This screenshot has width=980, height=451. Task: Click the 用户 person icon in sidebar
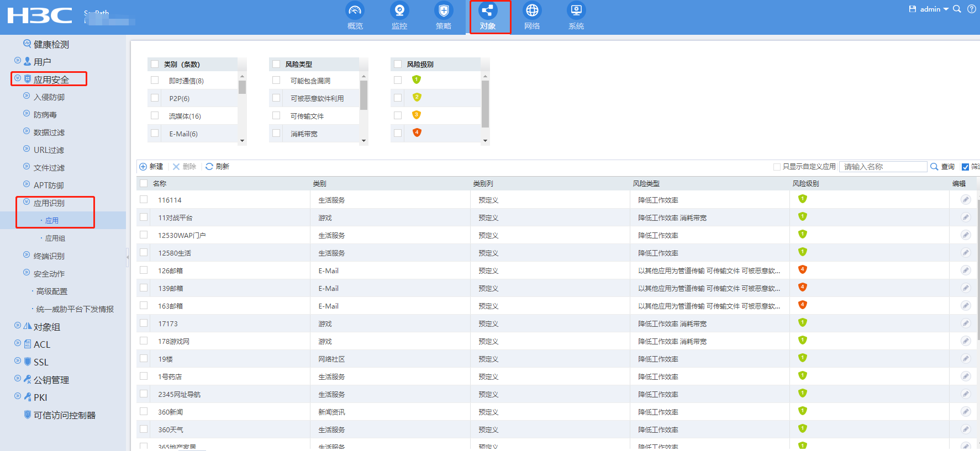tap(27, 61)
